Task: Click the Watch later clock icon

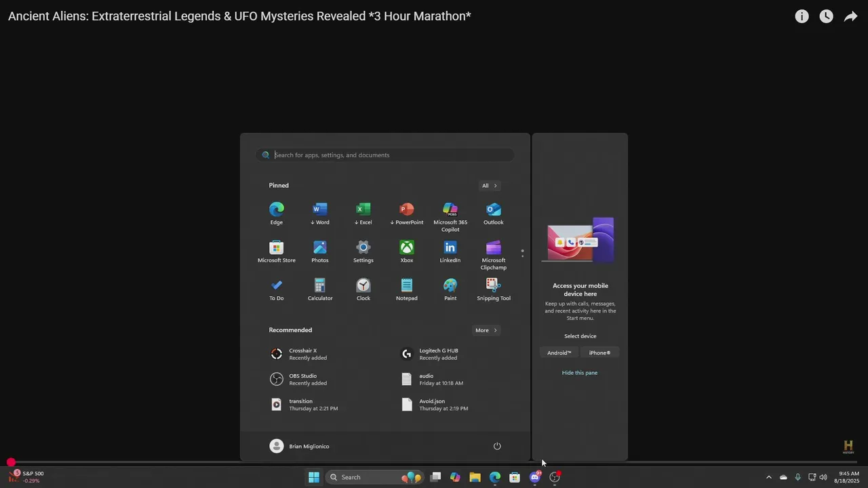Action: [826, 16]
